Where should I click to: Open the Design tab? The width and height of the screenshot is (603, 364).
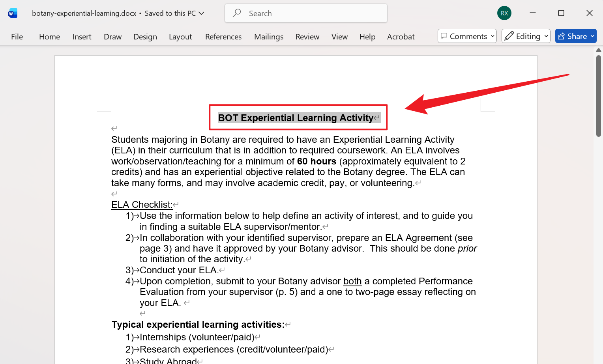(145, 37)
